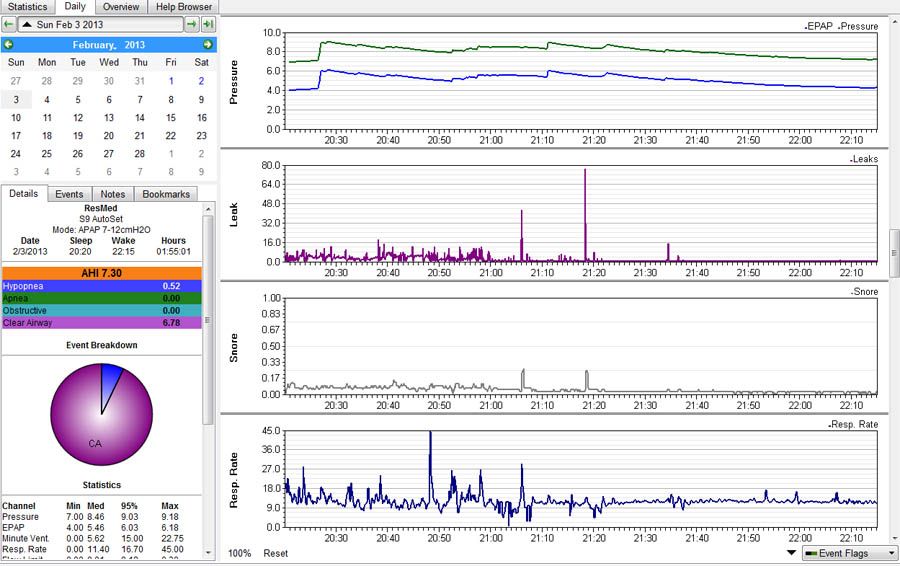Click the Pressure graph vertical axis title
Viewport: 900px width, 566px height.
click(234, 82)
